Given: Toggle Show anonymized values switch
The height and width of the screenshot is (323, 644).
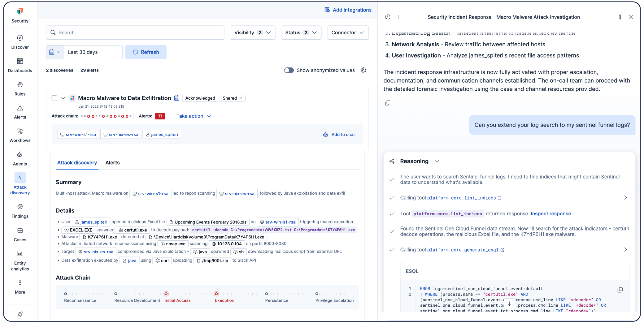Looking at the screenshot, I should pos(289,70).
